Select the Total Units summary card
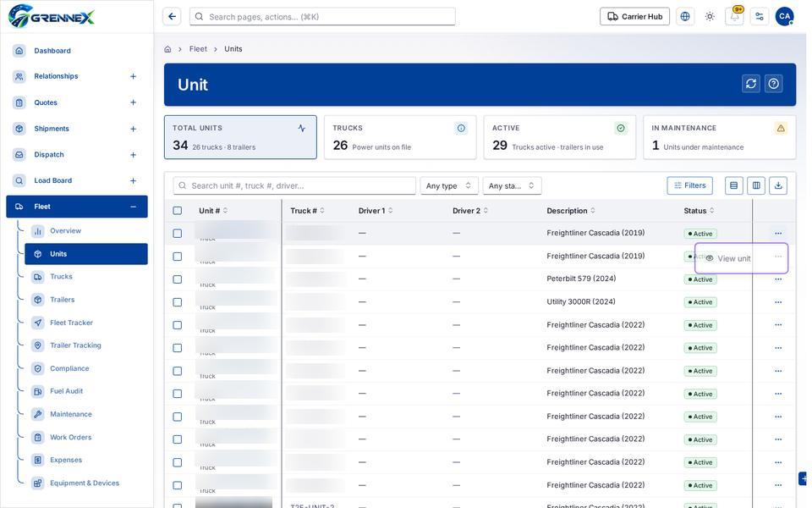 pyautogui.click(x=240, y=137)
